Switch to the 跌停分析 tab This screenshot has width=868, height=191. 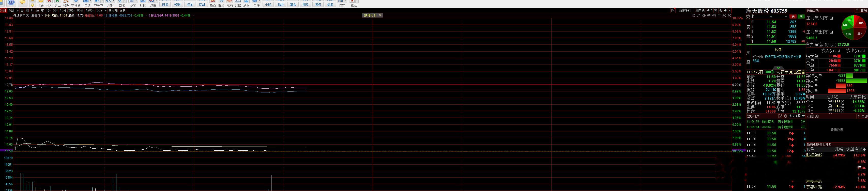[370, 15]
